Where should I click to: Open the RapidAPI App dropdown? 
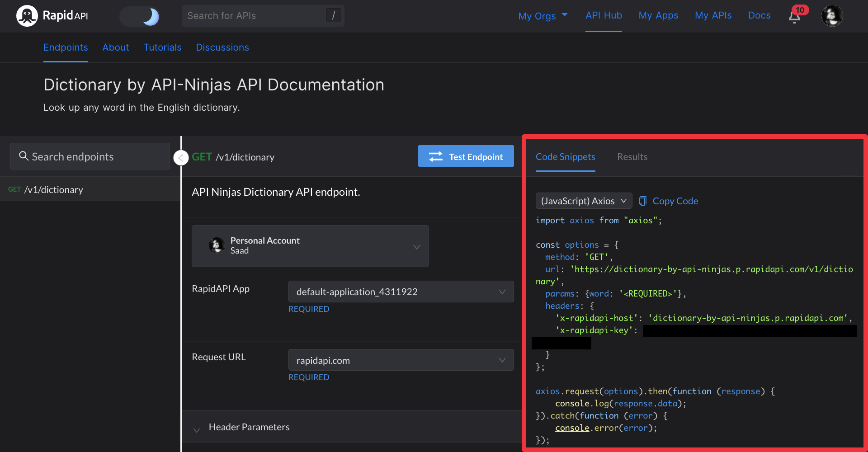tap(401, 292)
